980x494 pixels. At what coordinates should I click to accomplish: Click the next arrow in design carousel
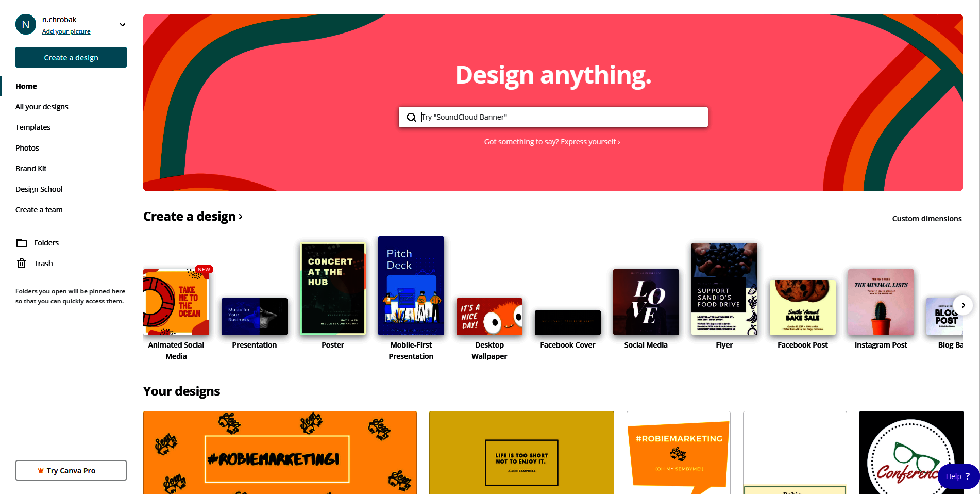(963, 305)
